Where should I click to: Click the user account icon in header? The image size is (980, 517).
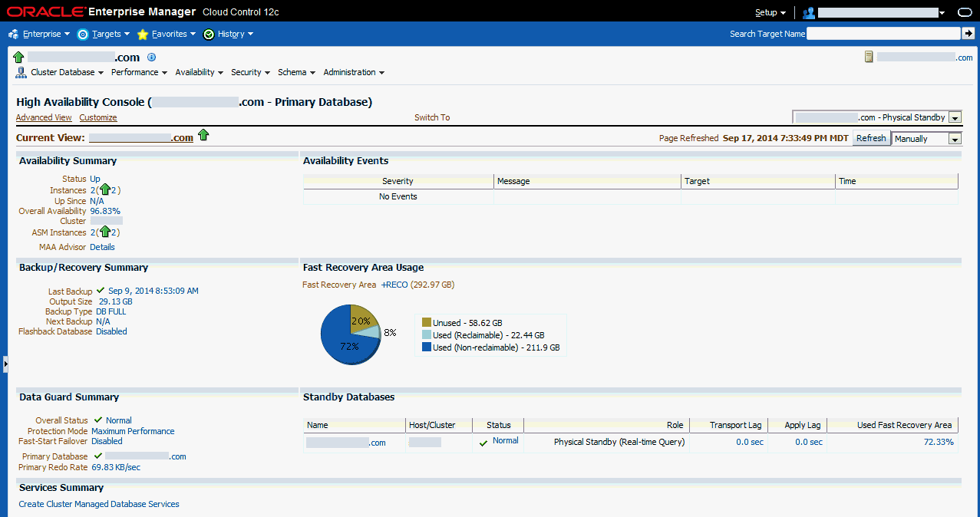(x=808, y=12)
